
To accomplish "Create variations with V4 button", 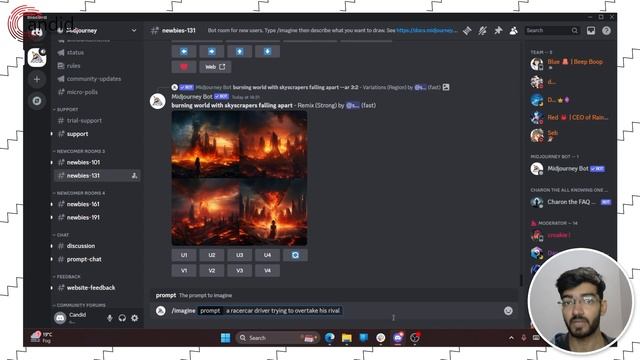I will pyautogui.click(x=267, y=271).
